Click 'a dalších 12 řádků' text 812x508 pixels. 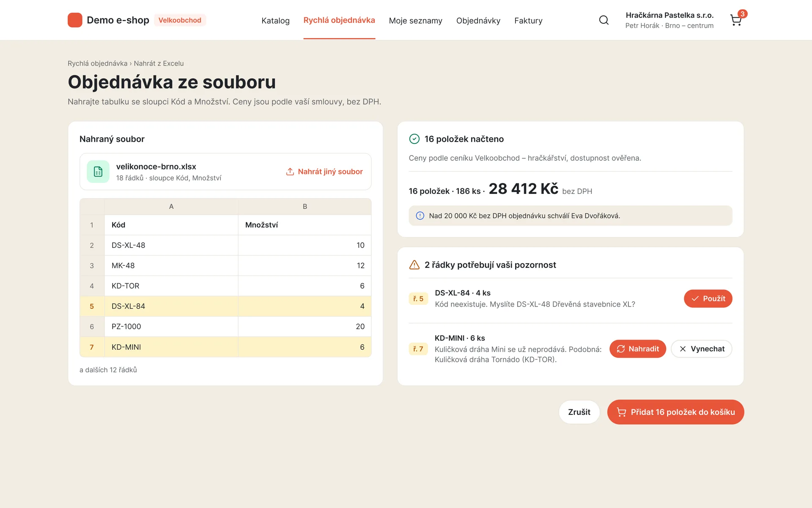[x=108, y=370]
